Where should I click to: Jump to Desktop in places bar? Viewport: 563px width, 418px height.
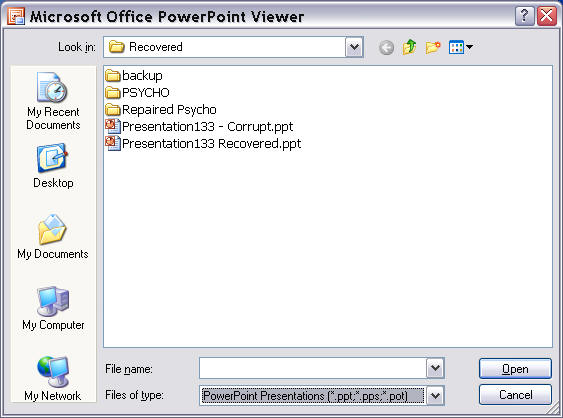point(53,166)
